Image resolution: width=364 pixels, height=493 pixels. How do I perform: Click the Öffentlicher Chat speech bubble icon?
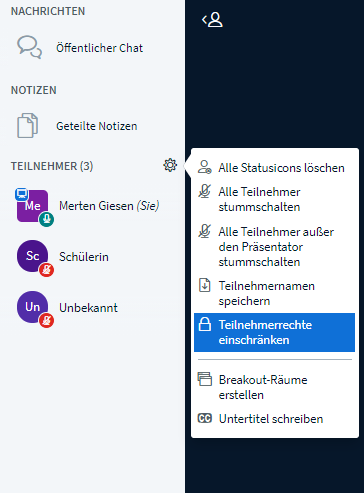coord(30,47)
